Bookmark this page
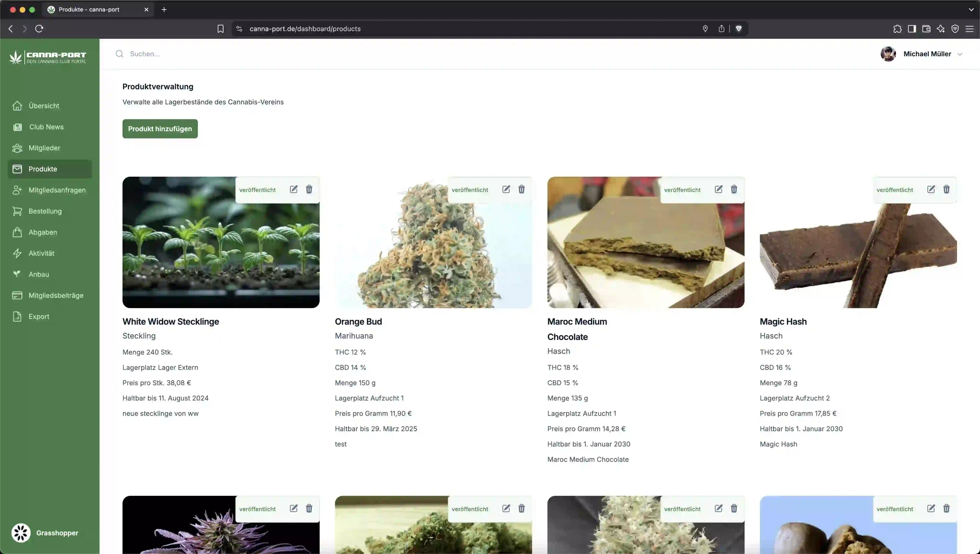 (x=221, y=29)
